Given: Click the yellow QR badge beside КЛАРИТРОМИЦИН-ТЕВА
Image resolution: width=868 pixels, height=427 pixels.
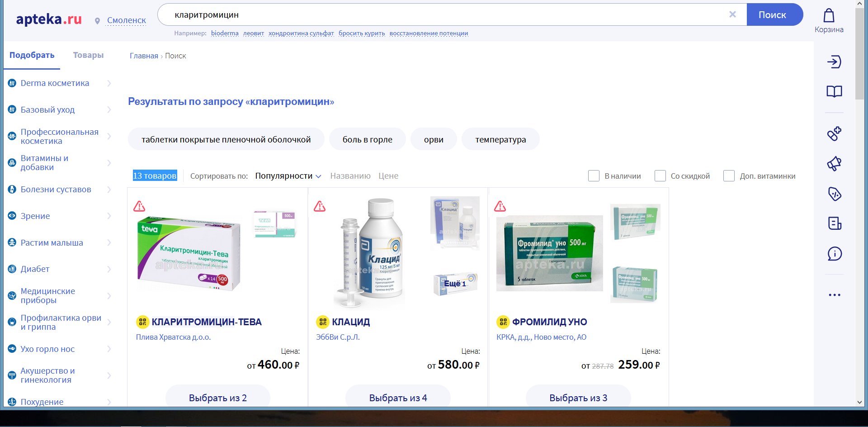Looking at the screenshot, I should [142, 322].
